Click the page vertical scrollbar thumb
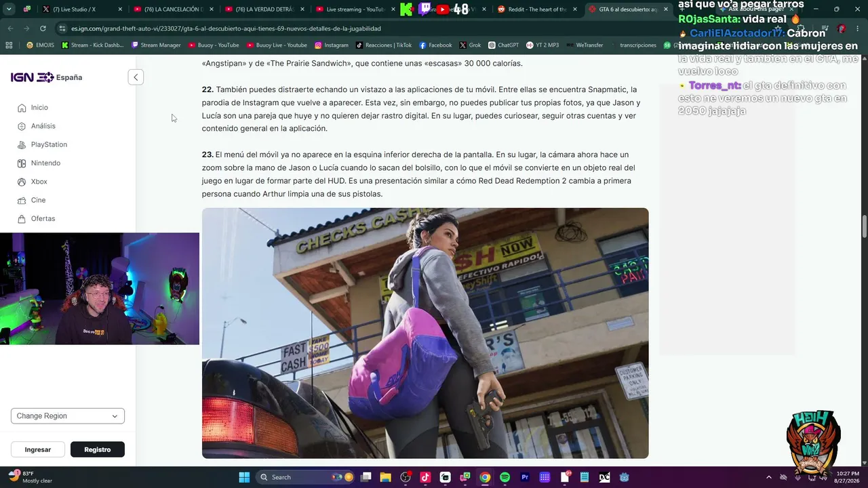Viewport: 868px width, 488px height. [x=864, y=226]
